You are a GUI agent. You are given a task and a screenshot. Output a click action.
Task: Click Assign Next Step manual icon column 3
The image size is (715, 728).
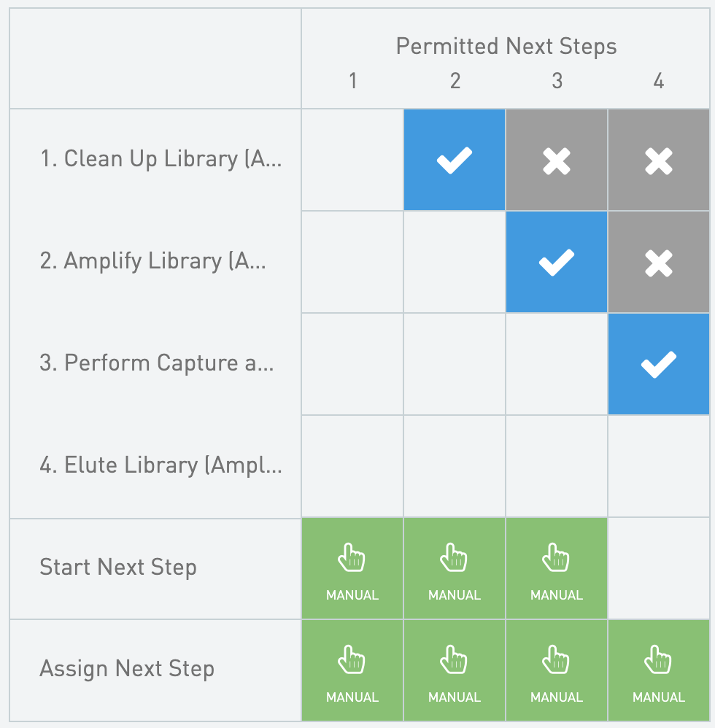click(x=556, y=670)
